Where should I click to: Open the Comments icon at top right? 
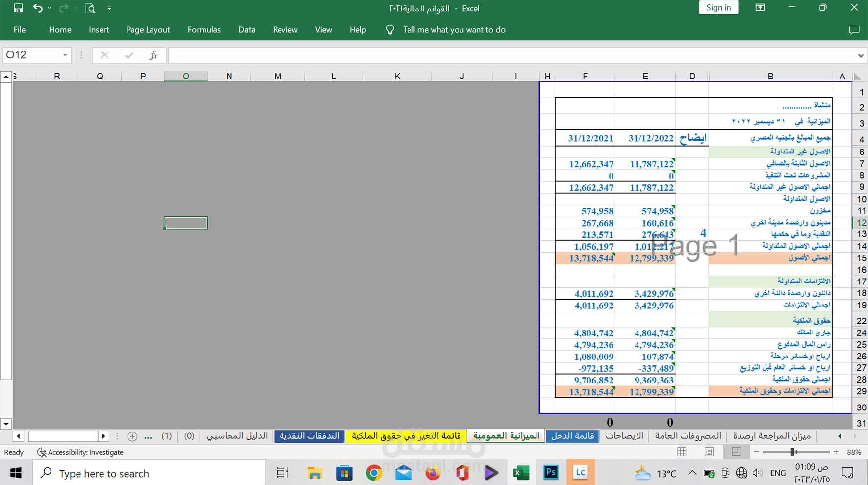click(x=854, y=30)
